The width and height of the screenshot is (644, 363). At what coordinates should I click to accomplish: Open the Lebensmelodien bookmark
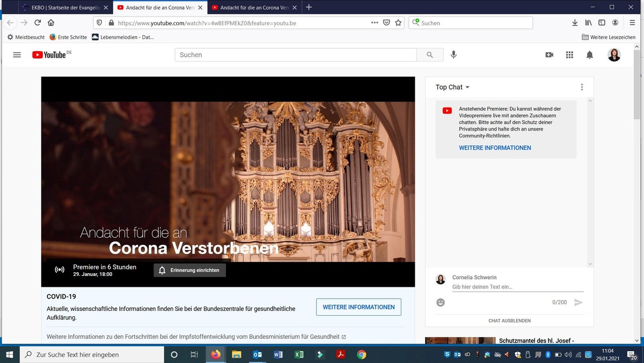123,37
